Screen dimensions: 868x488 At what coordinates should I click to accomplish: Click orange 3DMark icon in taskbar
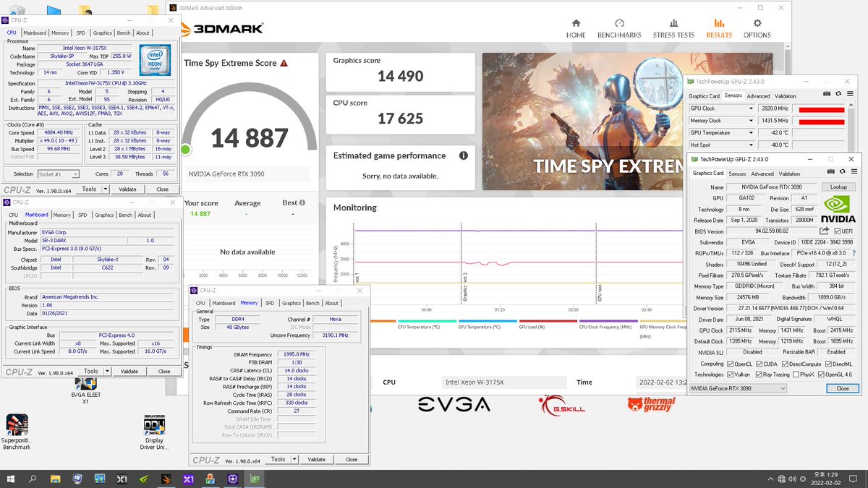[x=166, y=479]
